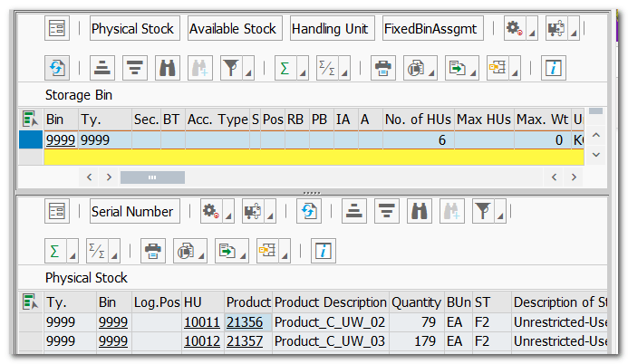Refresh the Storage Bin list
Viewport: 628px width, 364px height.
point(58,68)
